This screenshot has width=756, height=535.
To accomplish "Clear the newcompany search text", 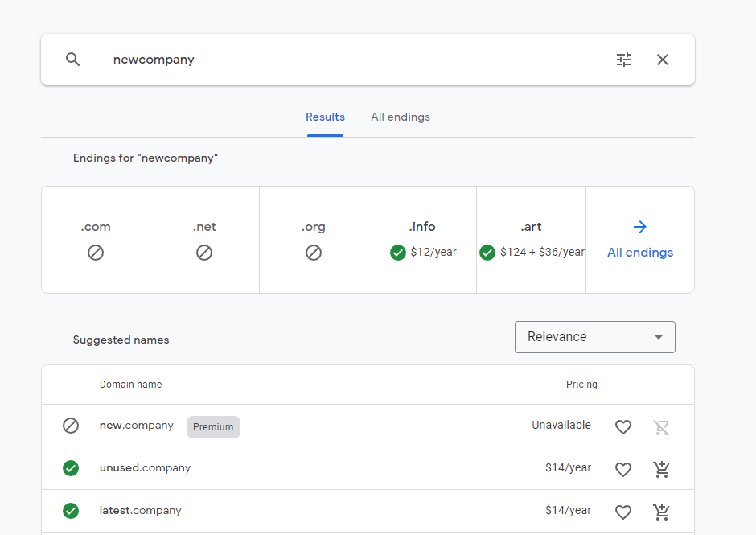I will click(663, 60).
